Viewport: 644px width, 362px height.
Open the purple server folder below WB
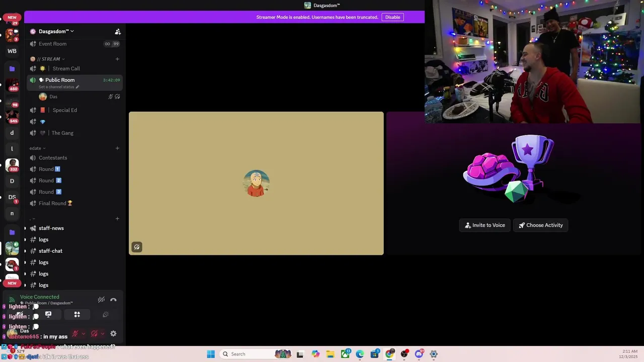(x=12, y=68)
